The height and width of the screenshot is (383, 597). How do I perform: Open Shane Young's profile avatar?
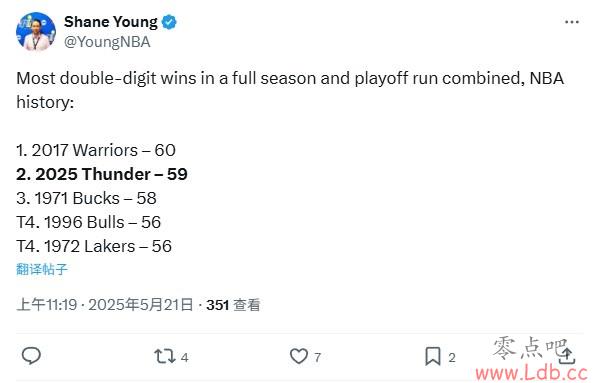point(36,32)
